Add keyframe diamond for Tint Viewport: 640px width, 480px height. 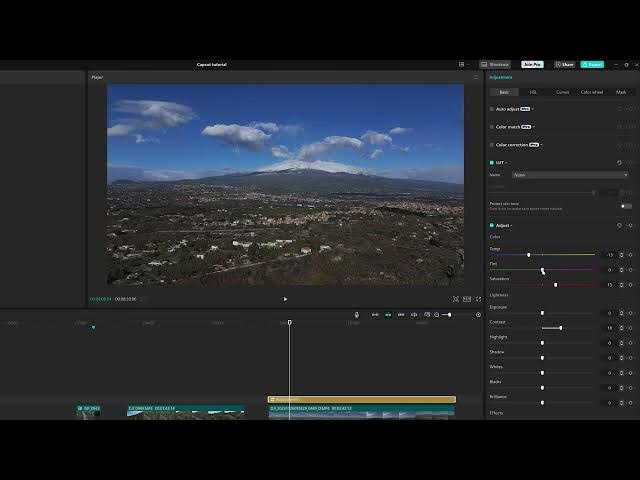pyautogui.click(x=631, y=270)
